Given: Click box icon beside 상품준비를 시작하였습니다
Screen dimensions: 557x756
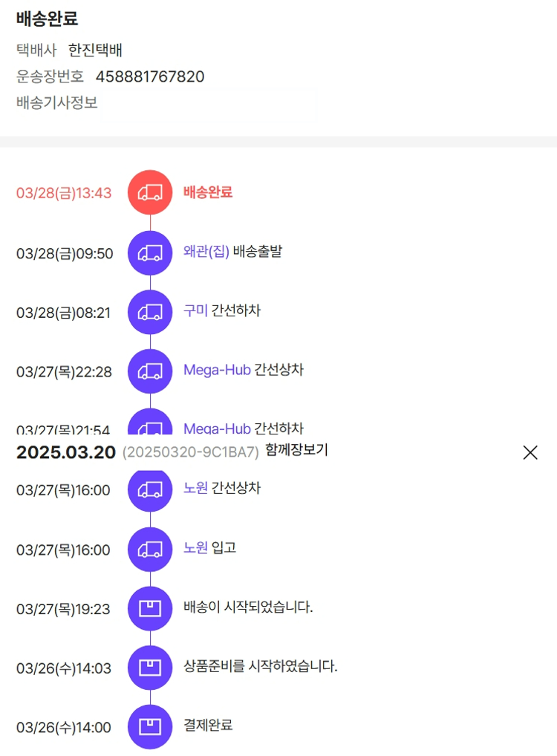Looking at the screenshot, I should click(x=150, y=668).
